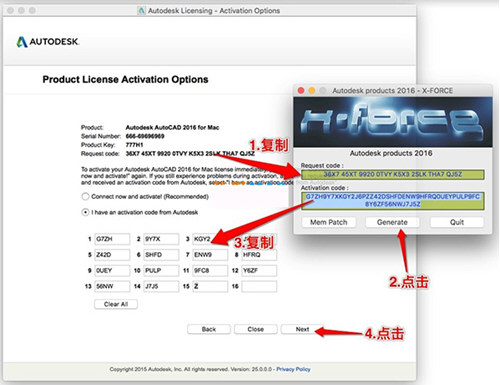Click the 'Autodesk AutoCAD 2016 for Mac' product text
500x385 pixels.
pyautogui.click(x=172, y=127)
